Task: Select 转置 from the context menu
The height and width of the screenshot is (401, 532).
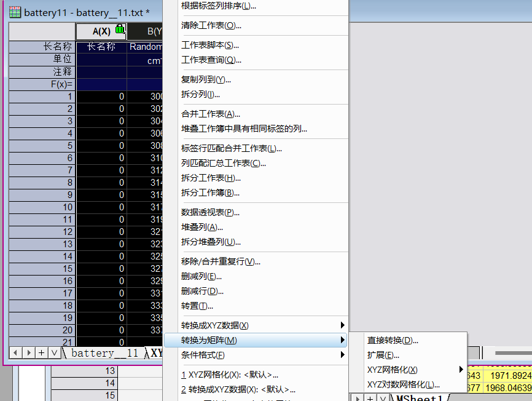Action: [197, 306]
